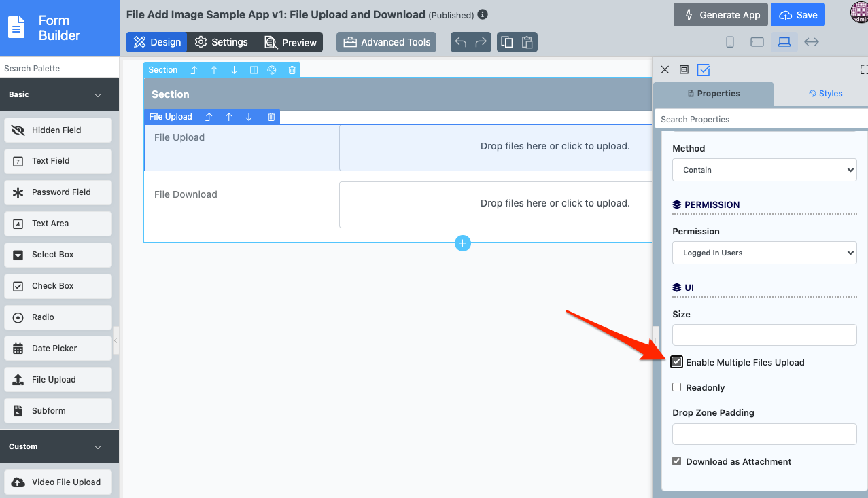
Task: Close the properties panel with X icon
Action: tap(665, 70)
